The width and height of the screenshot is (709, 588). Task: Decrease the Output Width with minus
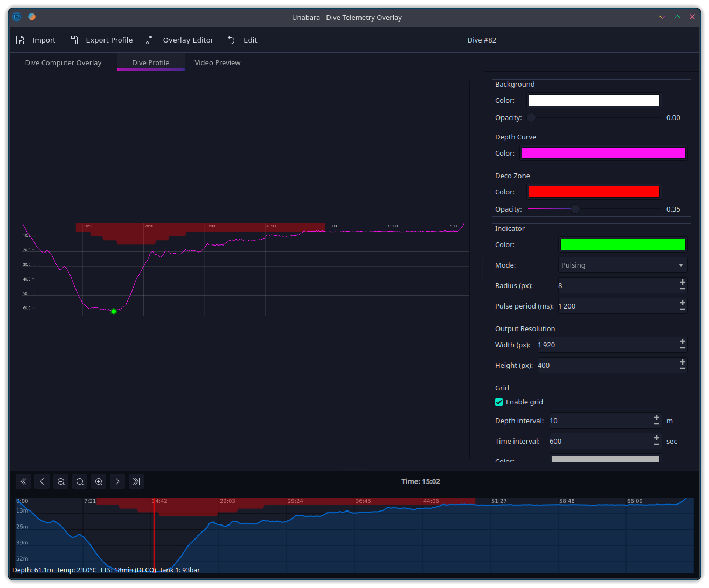click(x=683, y=348)
